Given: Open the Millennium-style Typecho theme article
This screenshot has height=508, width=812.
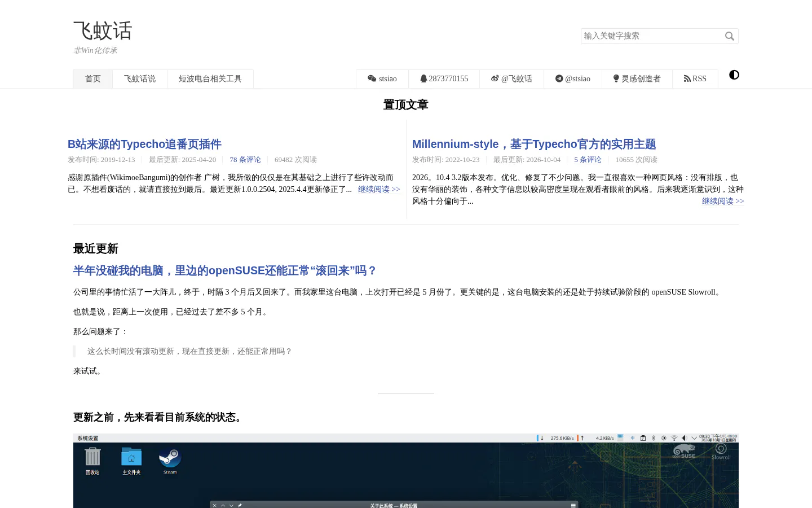Looking at the screenshot, I should click(534, 144).
